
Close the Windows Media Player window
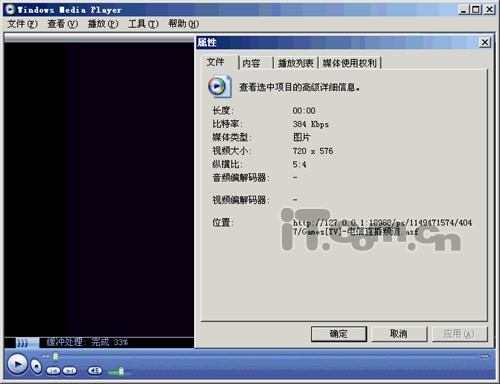tap(489, 9)
